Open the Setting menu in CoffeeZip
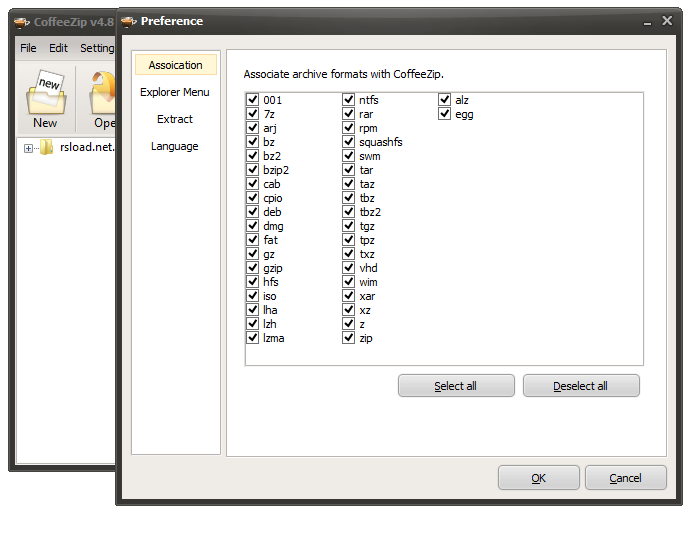The width and height of the screenshot is (698, 539). [x=97, y=48]
